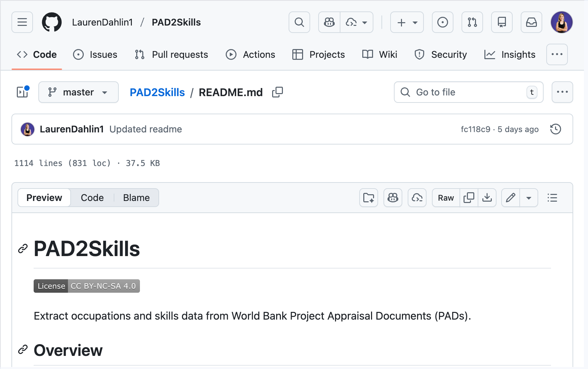Click the search magnifier button
Screen dimensions: 588x369
[299, 22]
